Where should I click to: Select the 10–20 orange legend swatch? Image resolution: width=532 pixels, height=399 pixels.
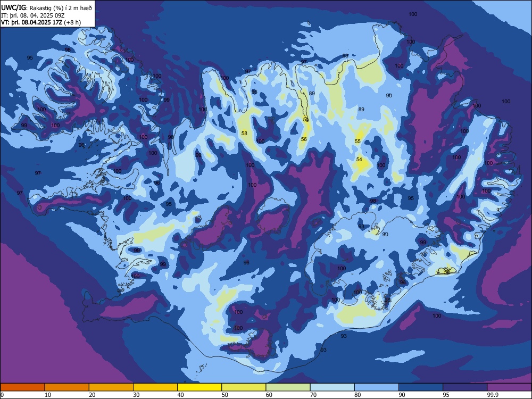coord(67,387)
